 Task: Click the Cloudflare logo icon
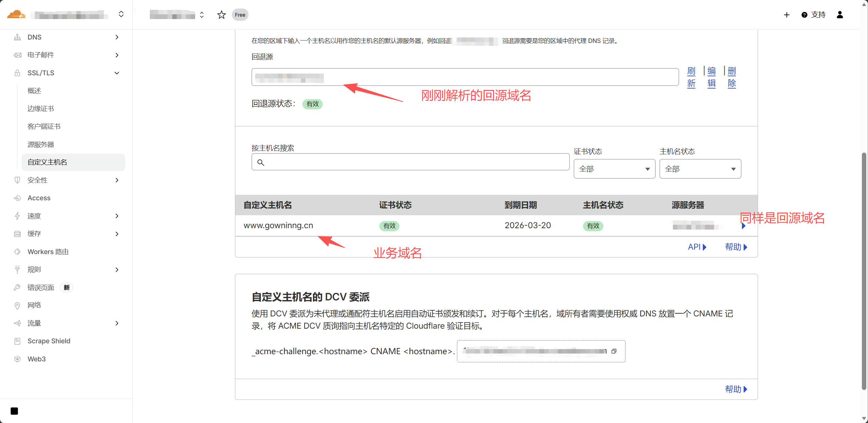[16, 14]
